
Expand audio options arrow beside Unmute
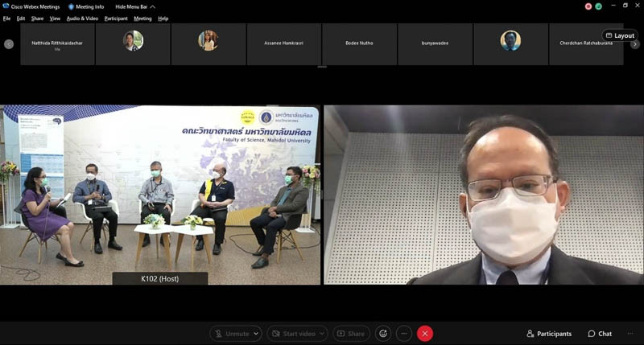coord(257,333)
